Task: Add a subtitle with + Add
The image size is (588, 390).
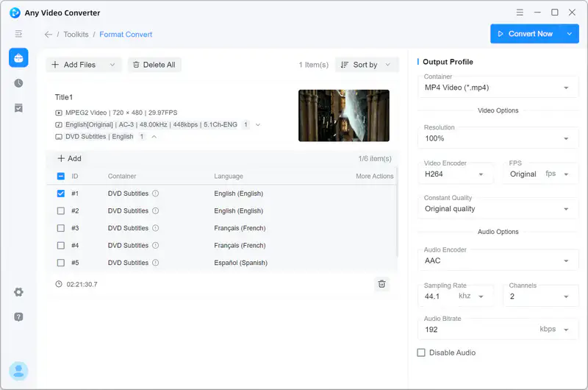Action: [x=69, y=158]
